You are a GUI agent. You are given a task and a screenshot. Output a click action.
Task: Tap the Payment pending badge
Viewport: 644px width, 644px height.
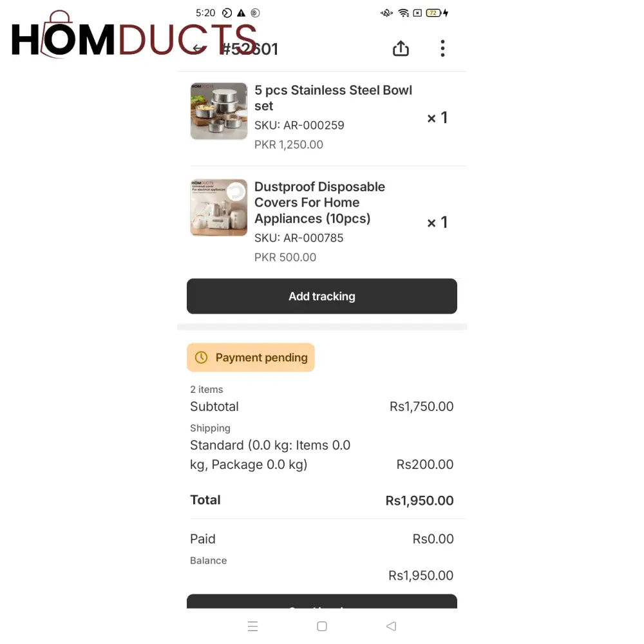251,357
